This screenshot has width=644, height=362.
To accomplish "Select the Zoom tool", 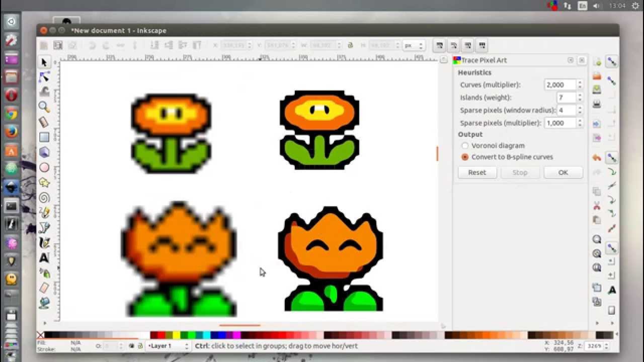I will coord(44,107).
